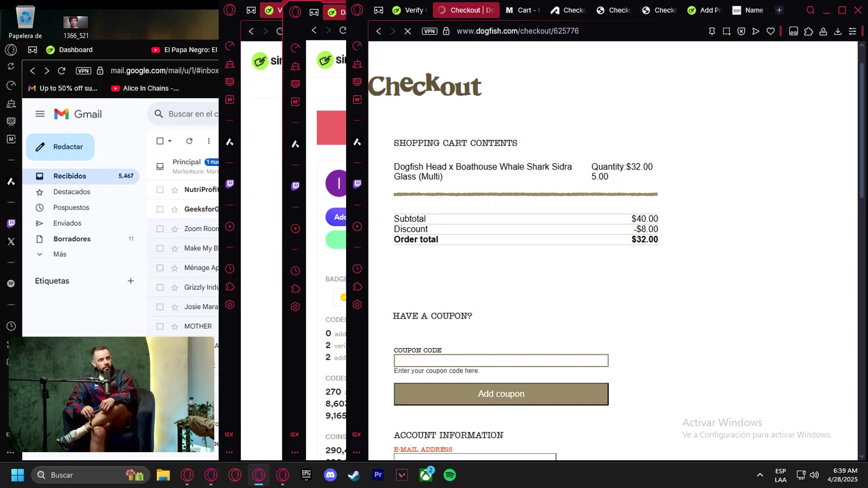This screenshot has width=868, height=488.
Task: Create new label with Etiquetas plus
Action: click(131, 281)
